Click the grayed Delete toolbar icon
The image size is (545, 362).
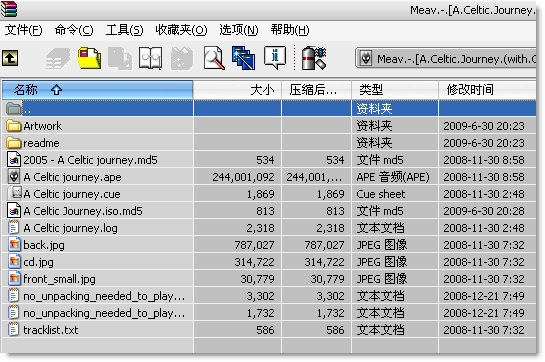(182, 58)
